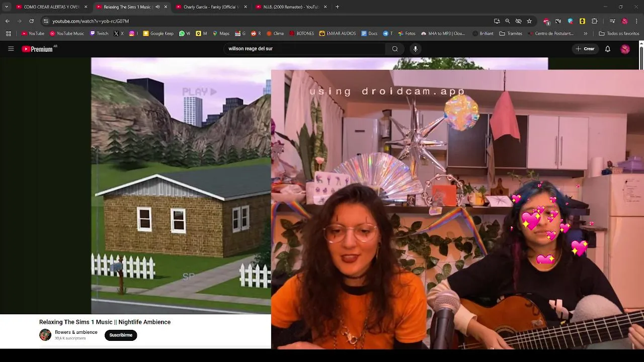Open the Brilliant bookmark
The image size is (644, 362).
pos(482,34)
